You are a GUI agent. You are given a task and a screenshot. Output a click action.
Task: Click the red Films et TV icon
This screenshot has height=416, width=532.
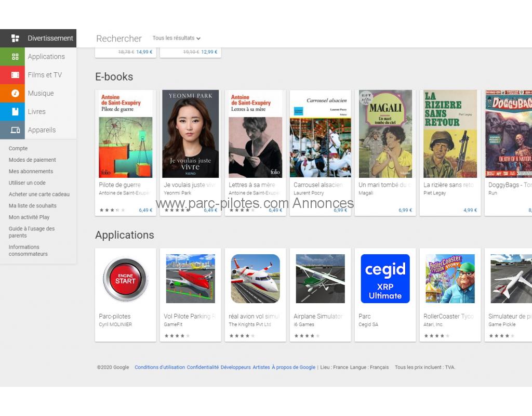pyautogui.click(x=15, y=75)
